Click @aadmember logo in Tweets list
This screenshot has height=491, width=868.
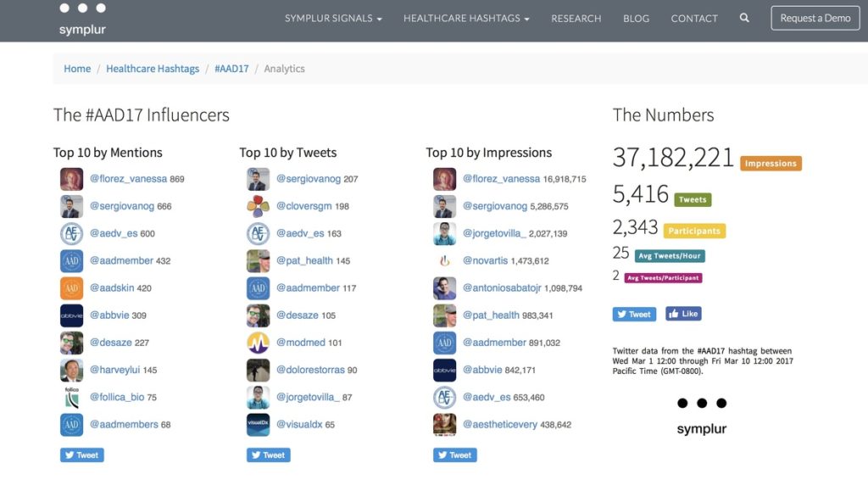258,287
